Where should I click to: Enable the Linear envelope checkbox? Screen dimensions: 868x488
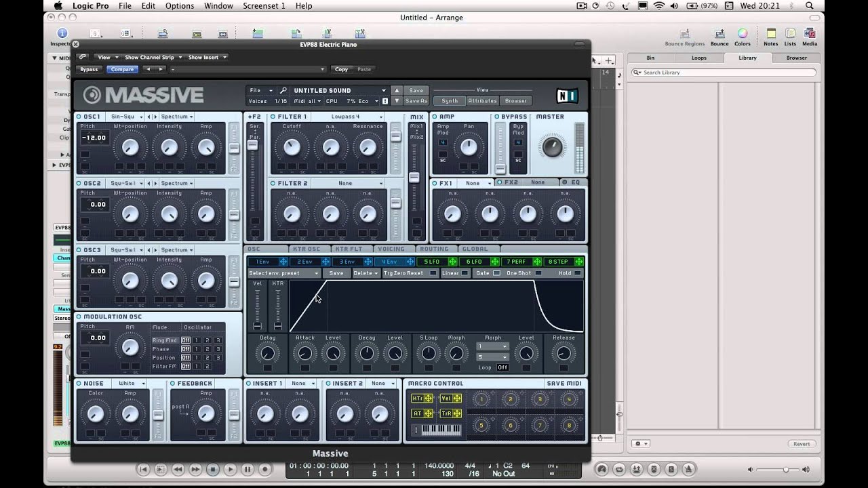[x=465, y=273]
